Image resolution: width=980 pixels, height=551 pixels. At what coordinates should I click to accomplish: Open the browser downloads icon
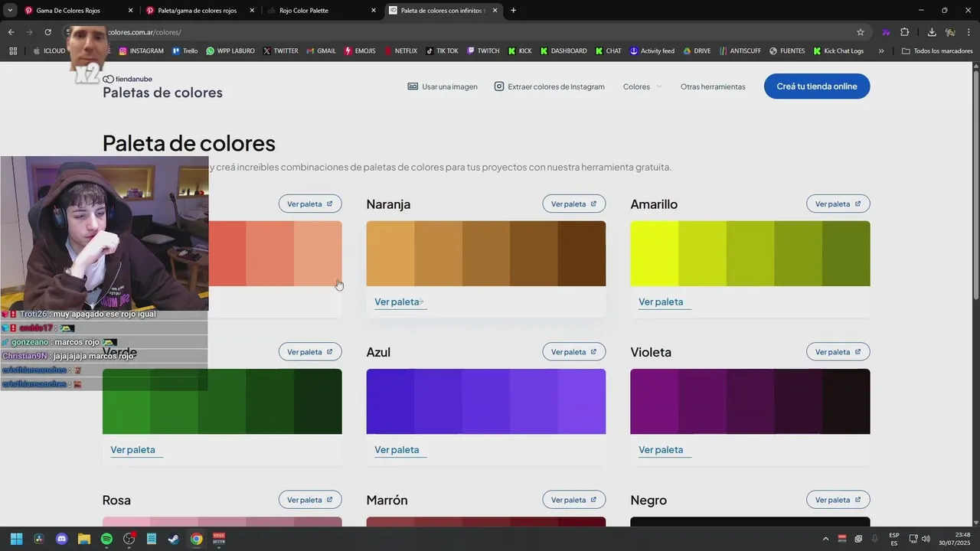932,32
